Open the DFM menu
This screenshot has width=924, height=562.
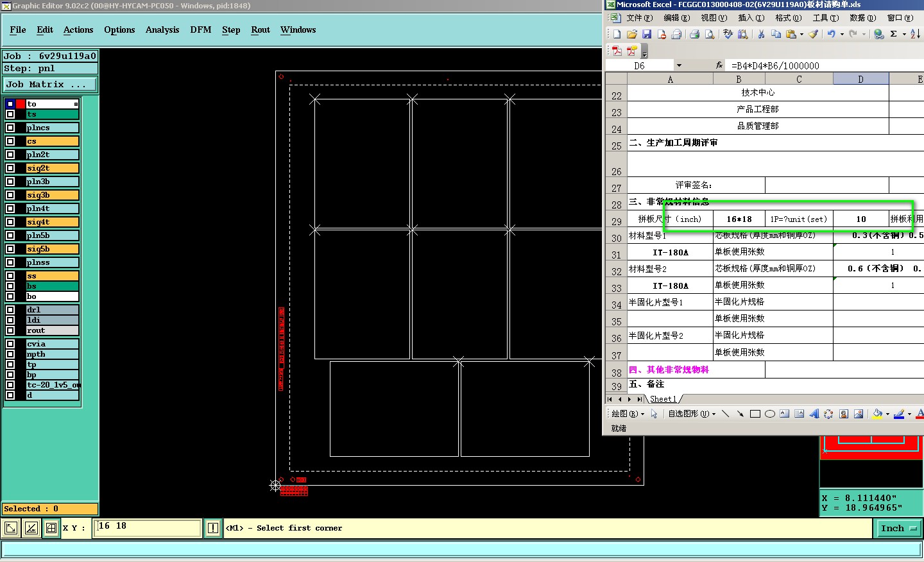pyautogui.click(x=201, y=30)
